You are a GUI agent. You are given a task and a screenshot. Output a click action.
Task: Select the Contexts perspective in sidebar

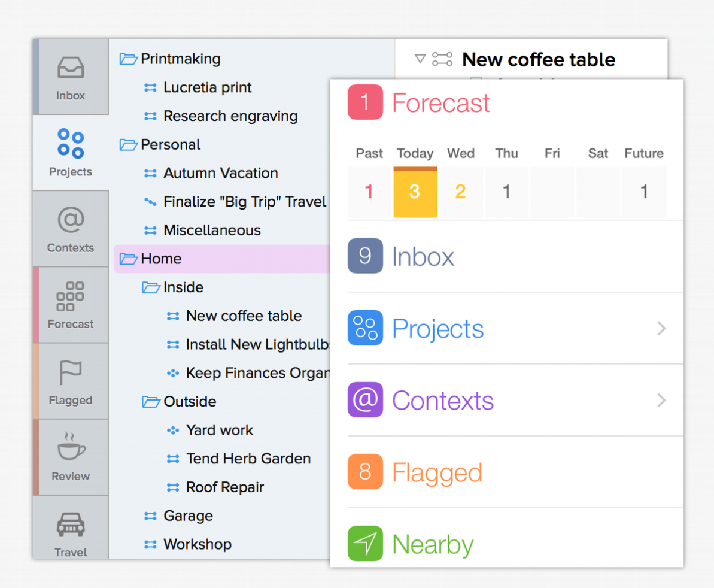[x=71, y=229]
